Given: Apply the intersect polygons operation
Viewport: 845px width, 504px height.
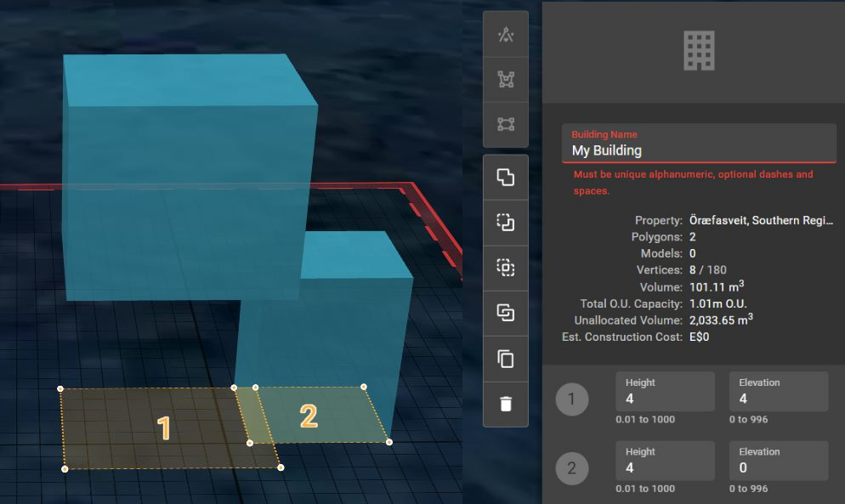Looking at the screenshot, I should [x=506, y=268].
